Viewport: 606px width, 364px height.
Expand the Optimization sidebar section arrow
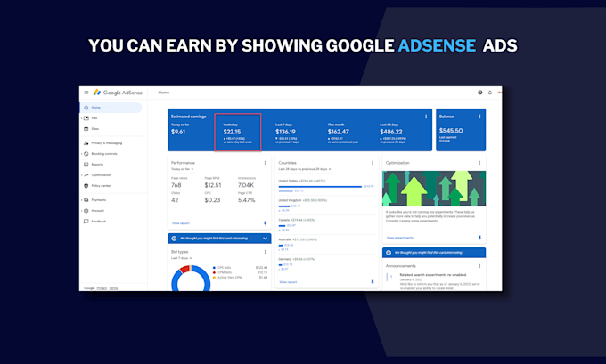coord(82,175)
